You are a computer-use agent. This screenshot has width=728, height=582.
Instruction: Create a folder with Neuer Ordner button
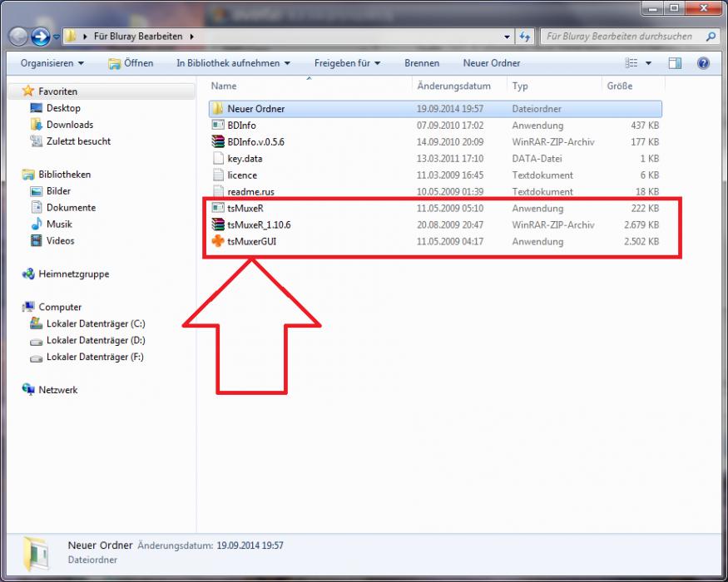(x=491, y=63)
